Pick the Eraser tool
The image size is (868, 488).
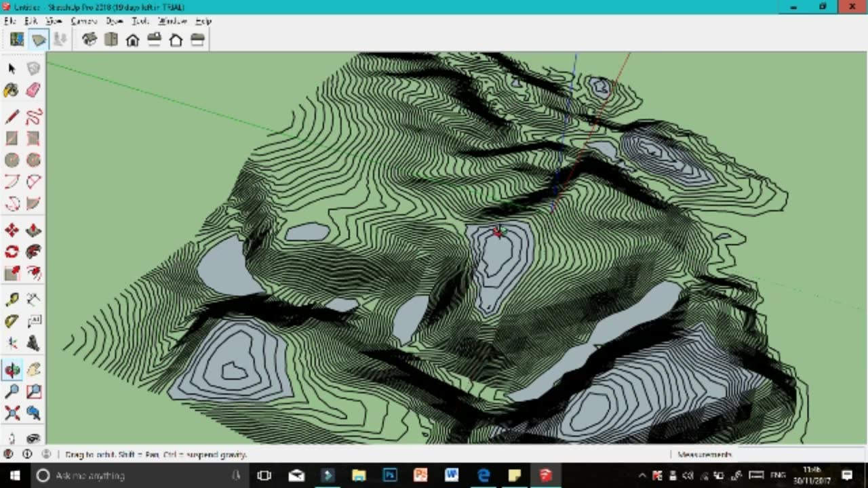pos(33,90)
